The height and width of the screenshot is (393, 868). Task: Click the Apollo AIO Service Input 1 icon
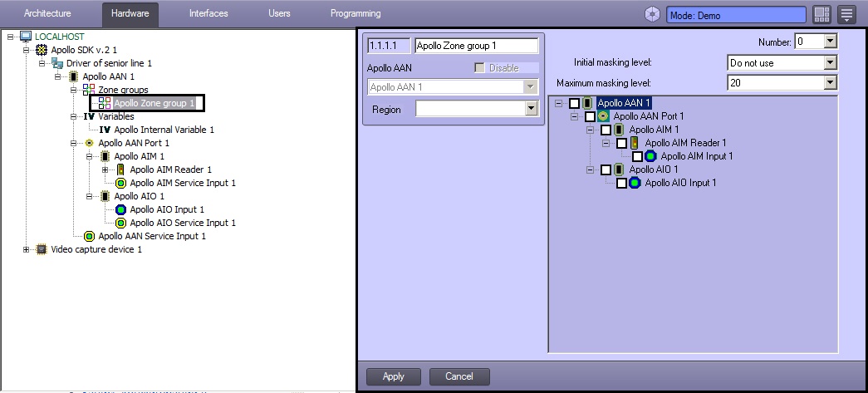point(120,223)
